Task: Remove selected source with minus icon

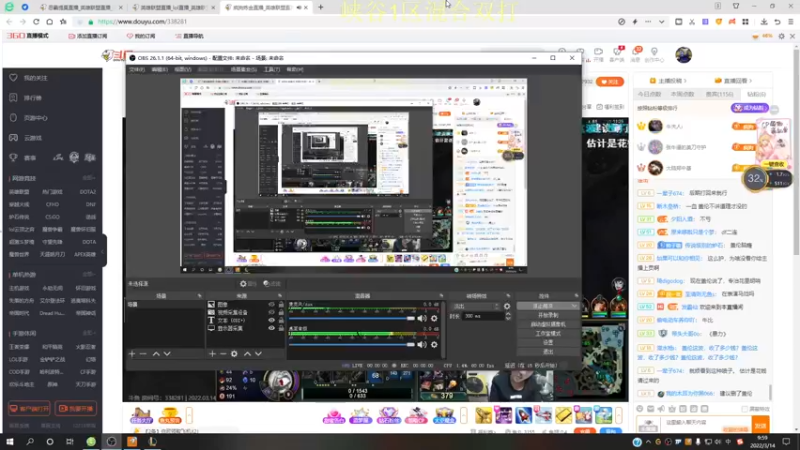Action: click(223, 354)
